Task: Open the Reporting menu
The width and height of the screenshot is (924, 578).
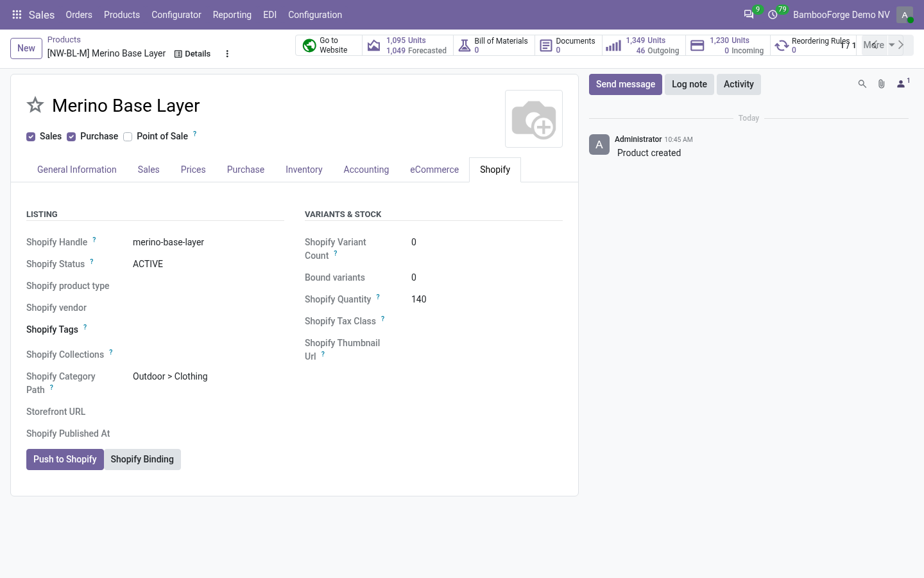Action: 232,15
